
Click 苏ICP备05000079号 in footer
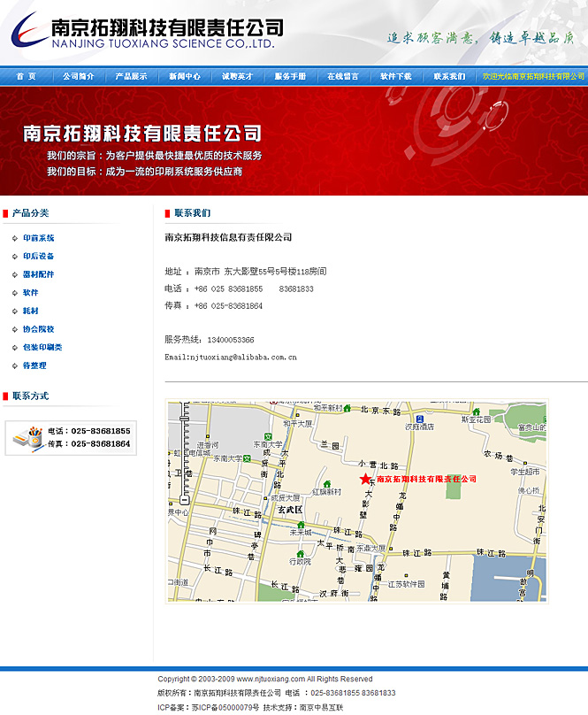click(x=225, y=707)
